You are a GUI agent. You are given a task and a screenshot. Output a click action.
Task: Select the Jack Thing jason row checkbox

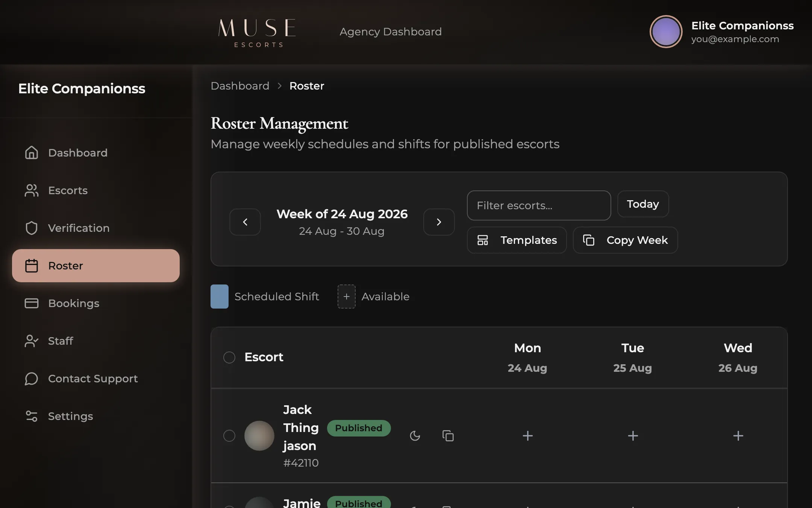[229, 436]
